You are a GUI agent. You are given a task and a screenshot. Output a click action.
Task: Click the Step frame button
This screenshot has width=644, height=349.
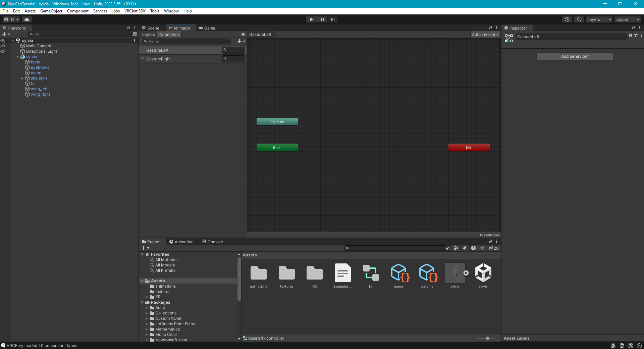[x=333, y=19]
